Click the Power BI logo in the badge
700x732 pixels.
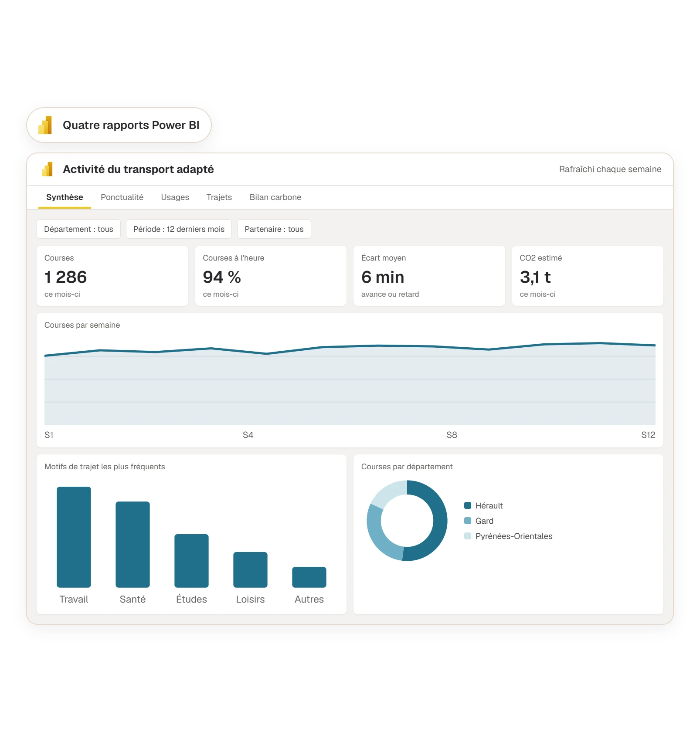[45, 125]
